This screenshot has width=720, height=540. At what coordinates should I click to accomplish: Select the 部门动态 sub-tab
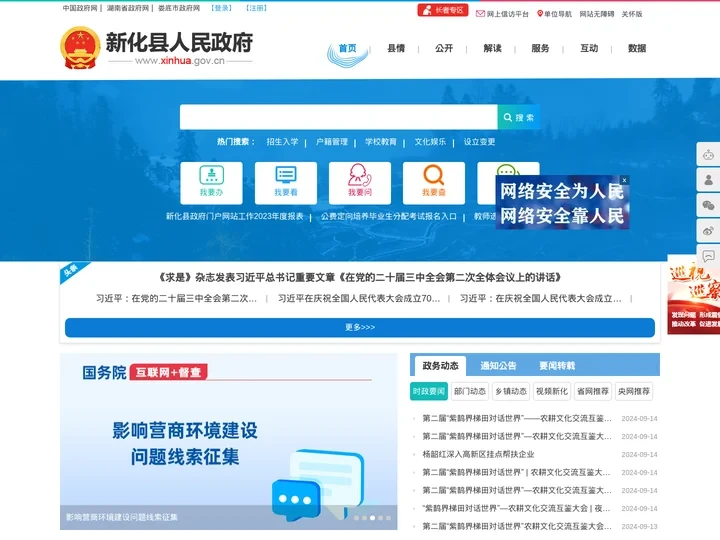coord(470,391)
